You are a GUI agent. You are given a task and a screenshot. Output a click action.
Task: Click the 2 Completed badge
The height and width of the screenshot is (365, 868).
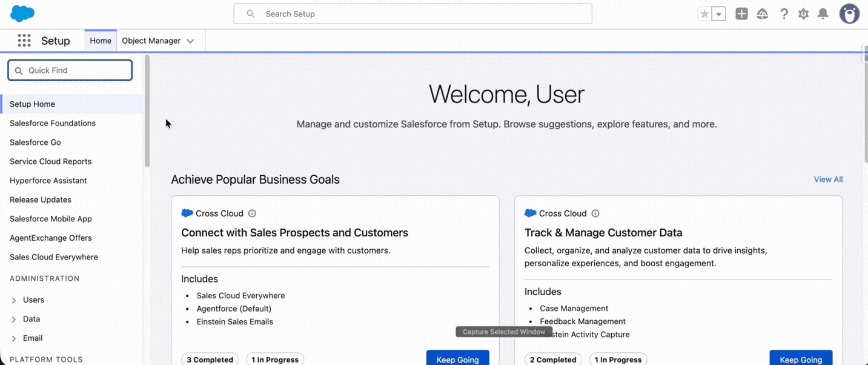pos(553,359)
